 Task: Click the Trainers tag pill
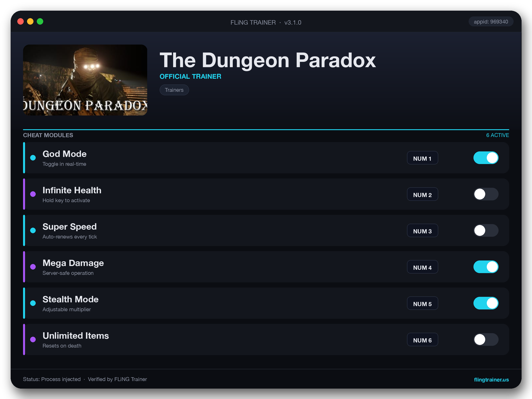[x=174, y=90]
